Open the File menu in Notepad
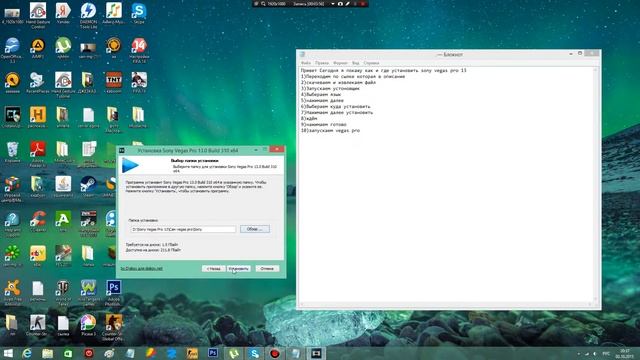 pos(306,63)
